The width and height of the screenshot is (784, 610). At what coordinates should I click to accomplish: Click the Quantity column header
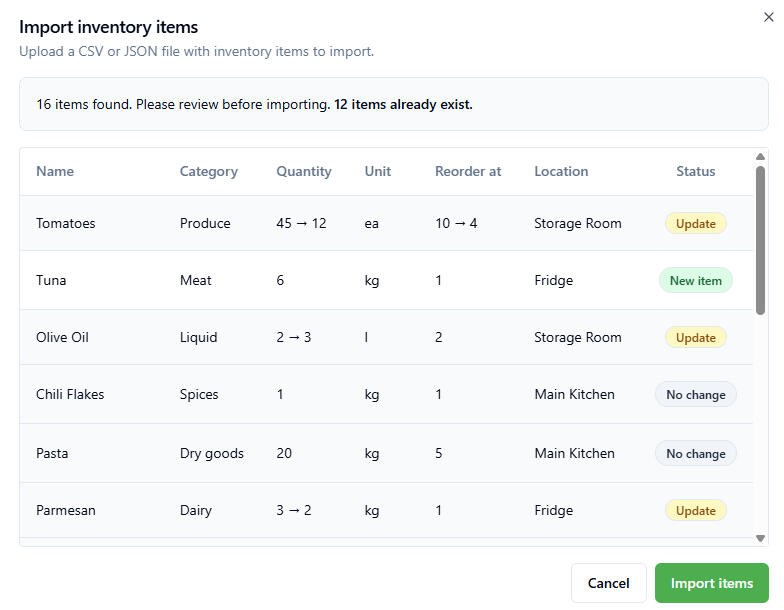pyautogui.click(x=304, y=171)
